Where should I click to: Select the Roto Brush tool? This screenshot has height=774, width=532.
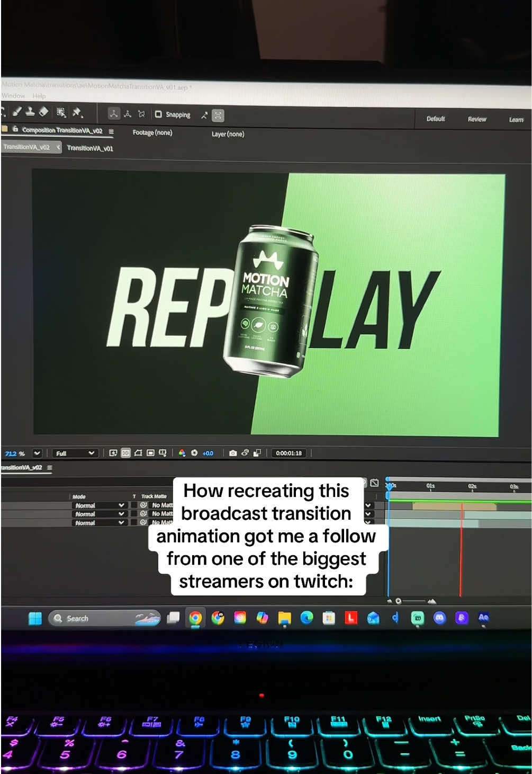click(x=61, y=112)
